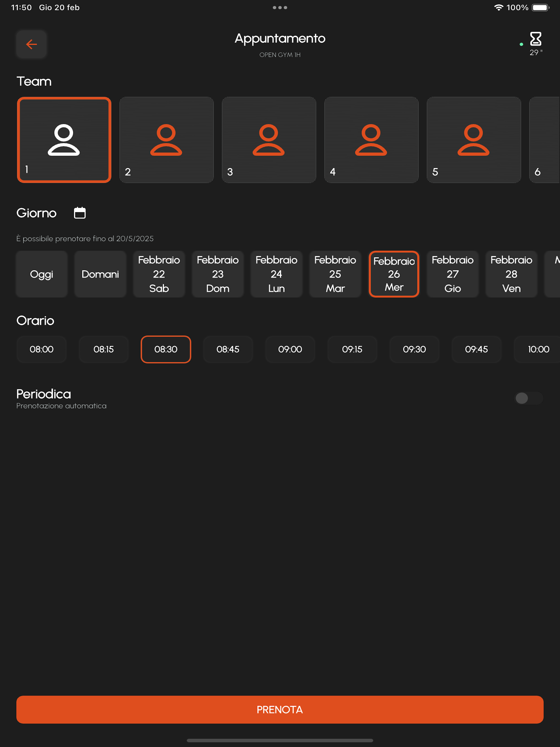Confirm booking with the PRENOTA button
The width and height of the screenshot is (560, 747).
click(x=280, y=710)
